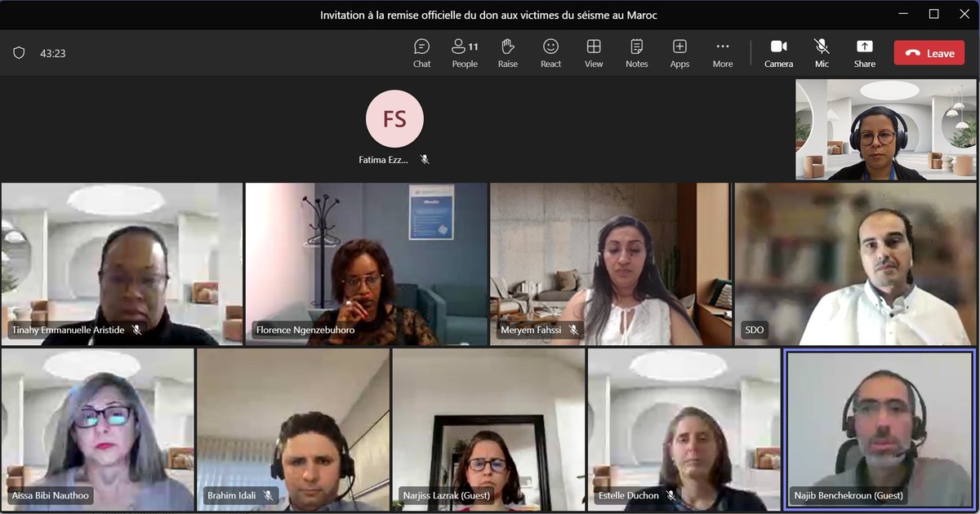
Task: Click the 43:23 meeting timer
Action: coord(53,53)
